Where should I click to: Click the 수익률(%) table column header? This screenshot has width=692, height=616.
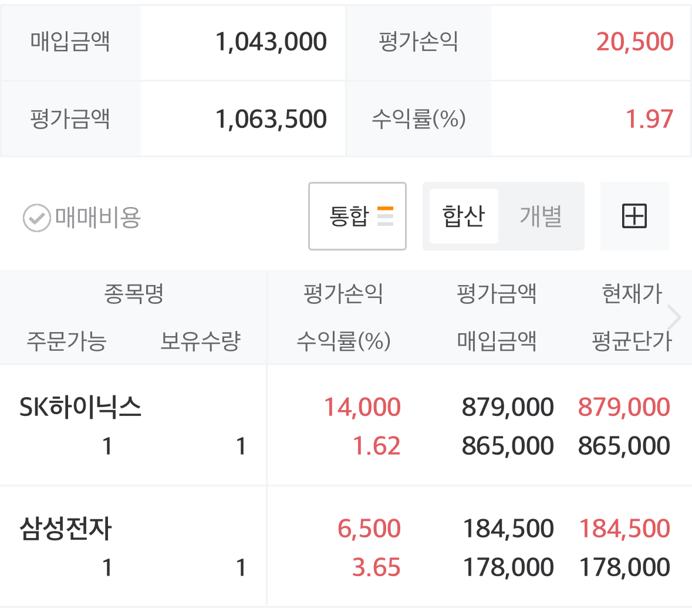click(343, 341)
